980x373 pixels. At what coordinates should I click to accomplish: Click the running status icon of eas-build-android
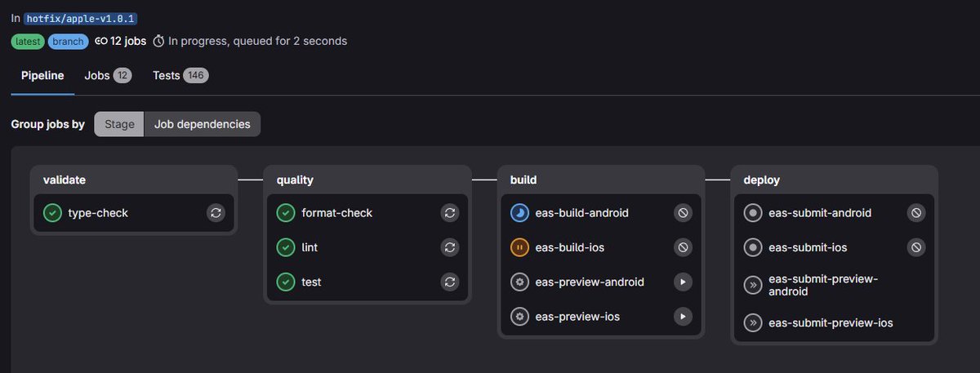519,213
